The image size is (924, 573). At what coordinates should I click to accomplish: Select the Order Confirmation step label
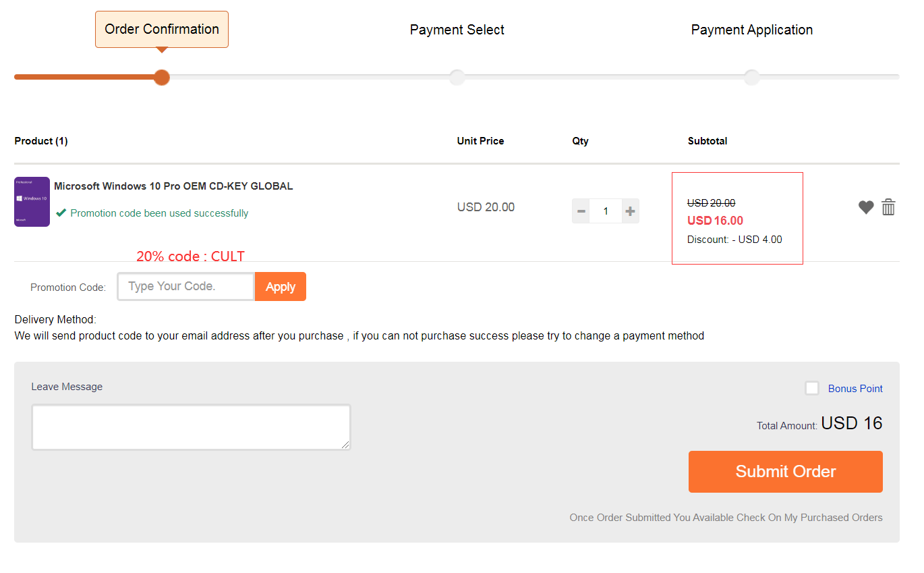tap(162, 30)
